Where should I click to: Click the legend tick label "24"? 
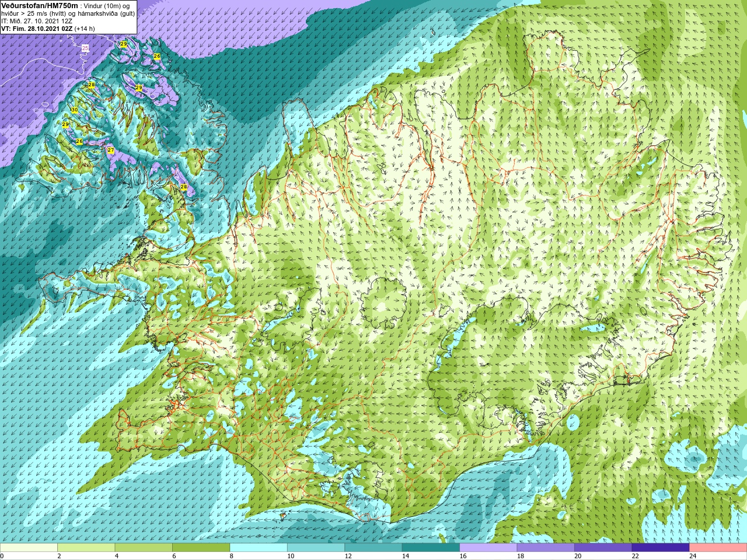[693, 556]
